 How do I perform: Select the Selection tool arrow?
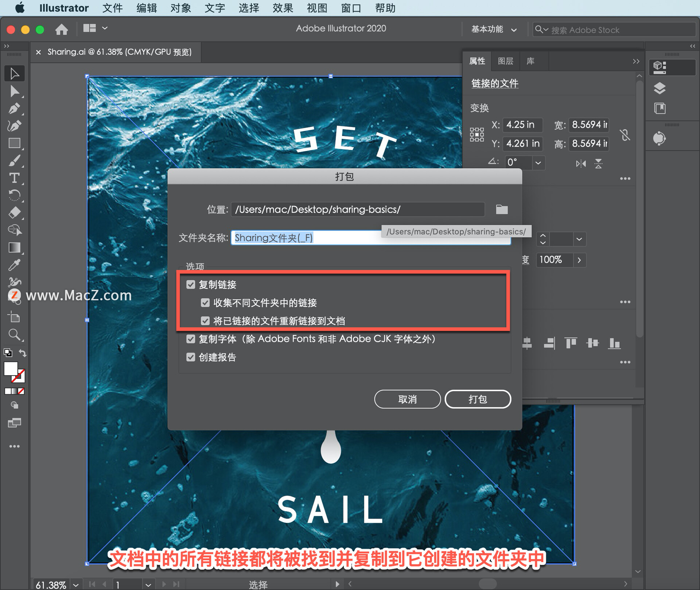(15, 74)
